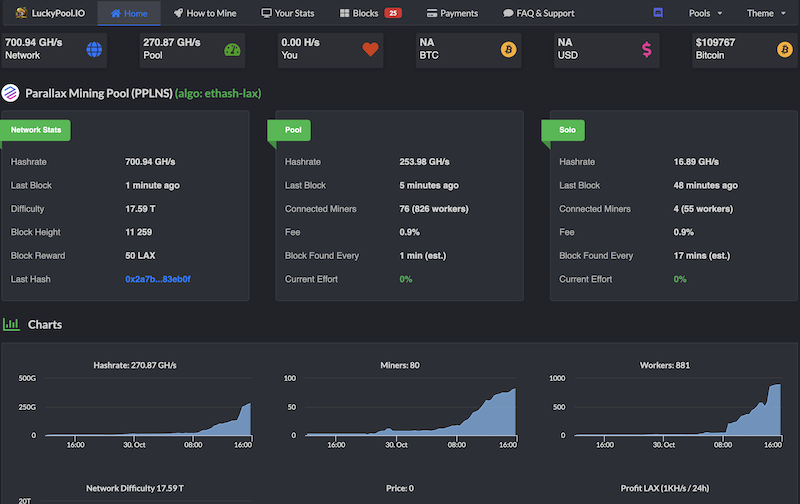The width and height of the screenshot is (800, 504).
Task: Click the Profit LAX (1KH/s / 24h) title
Action: pyautogui.click(x=665, y=488)
